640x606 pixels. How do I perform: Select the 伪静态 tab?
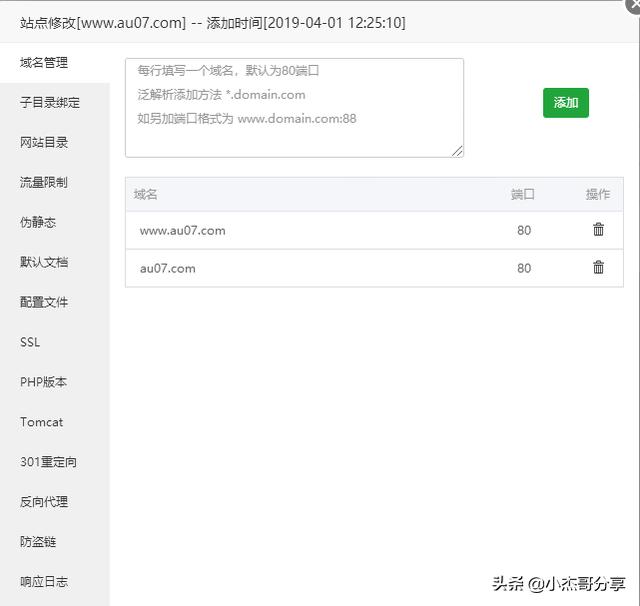click(x=55, y=223)
